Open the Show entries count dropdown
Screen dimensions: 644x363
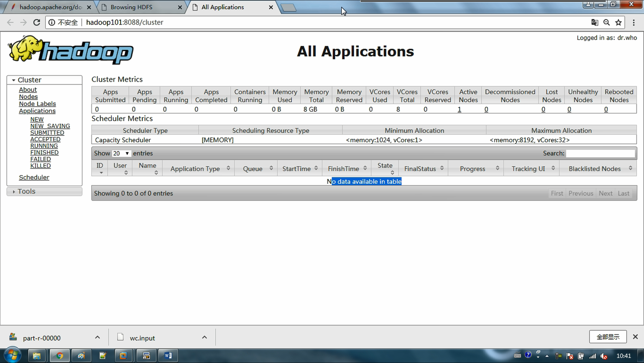(x=121, y=153)
